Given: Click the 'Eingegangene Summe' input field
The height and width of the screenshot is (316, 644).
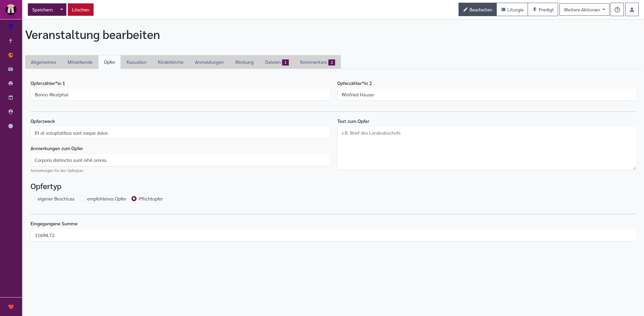Looking at the screenshot, I should (333, 235).
